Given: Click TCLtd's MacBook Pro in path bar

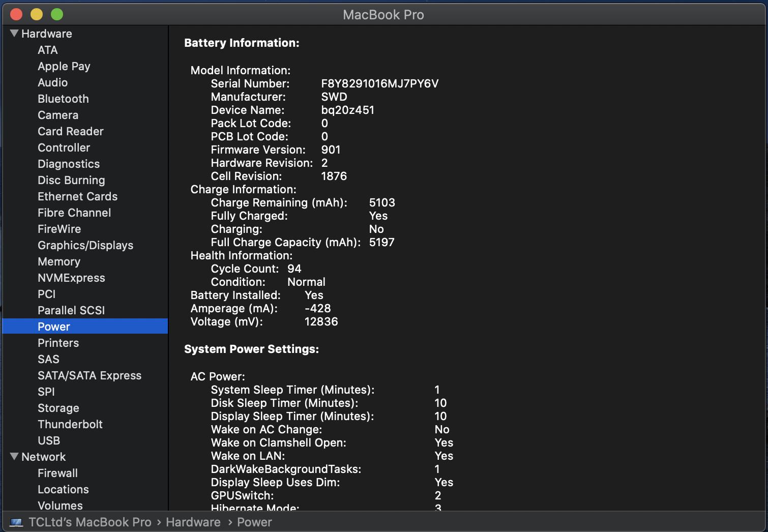Looking at the screenshot, I should (x=90, y=522).
